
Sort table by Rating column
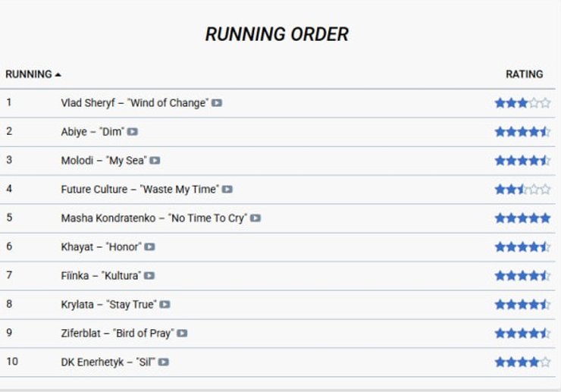tap(524, 74)
